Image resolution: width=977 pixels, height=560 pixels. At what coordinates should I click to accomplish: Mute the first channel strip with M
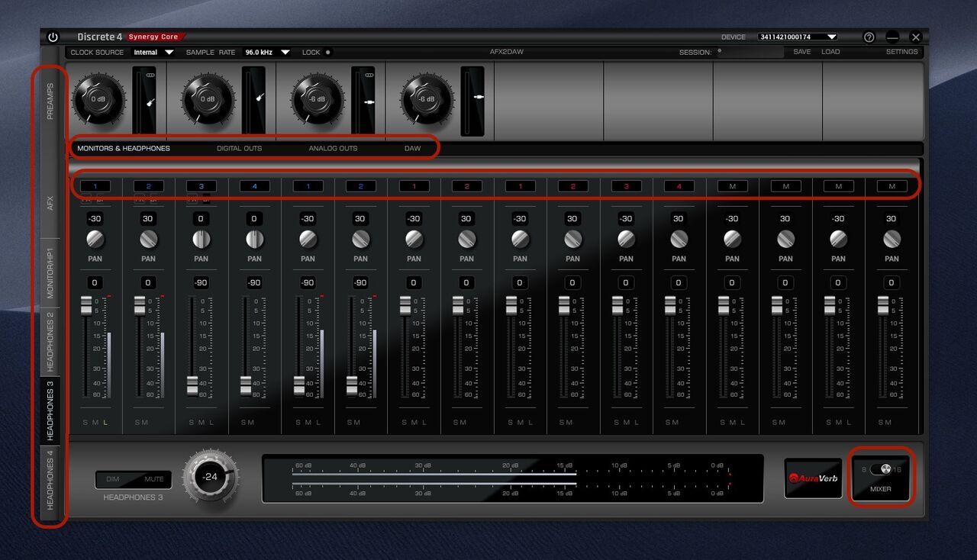[x=95, y=422]
